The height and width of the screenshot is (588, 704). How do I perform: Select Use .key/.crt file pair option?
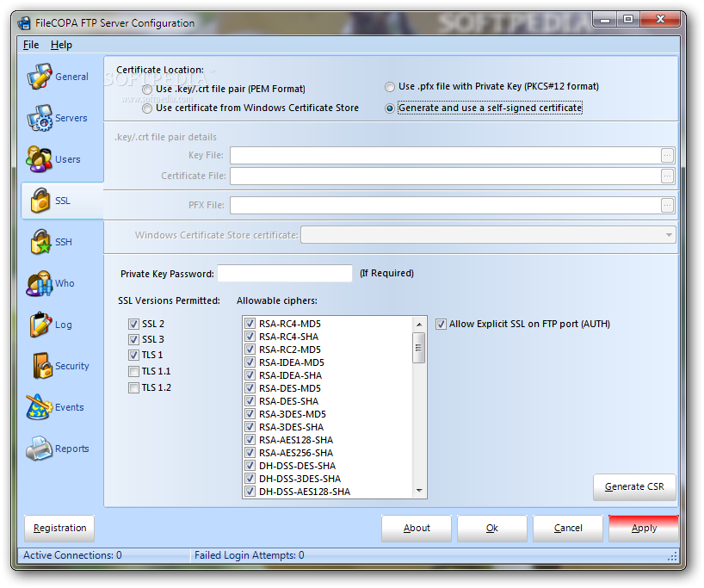point(147,90)
